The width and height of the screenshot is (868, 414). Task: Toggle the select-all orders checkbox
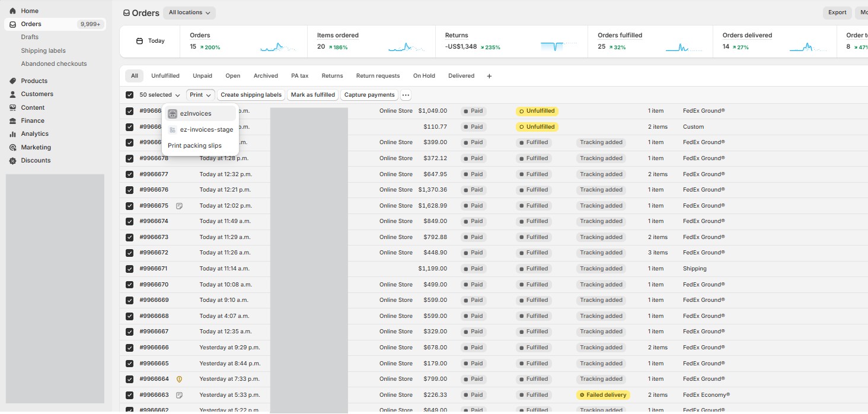[x=129, y=95]
